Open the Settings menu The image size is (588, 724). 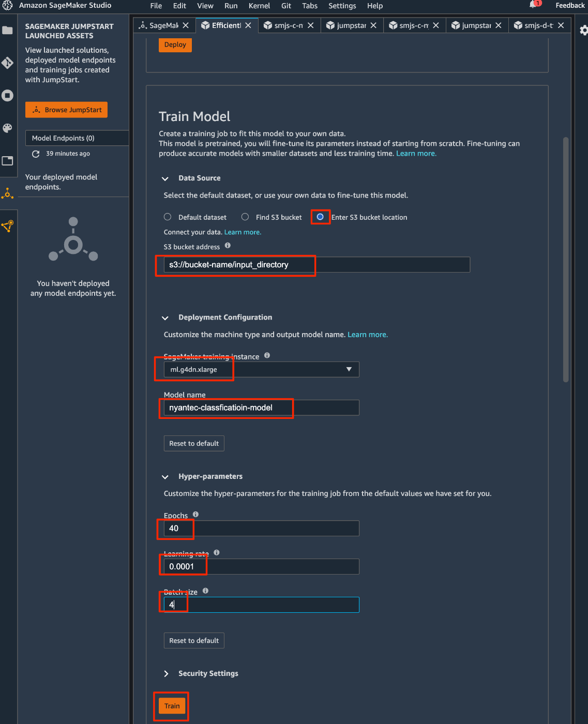pos(342,6)
